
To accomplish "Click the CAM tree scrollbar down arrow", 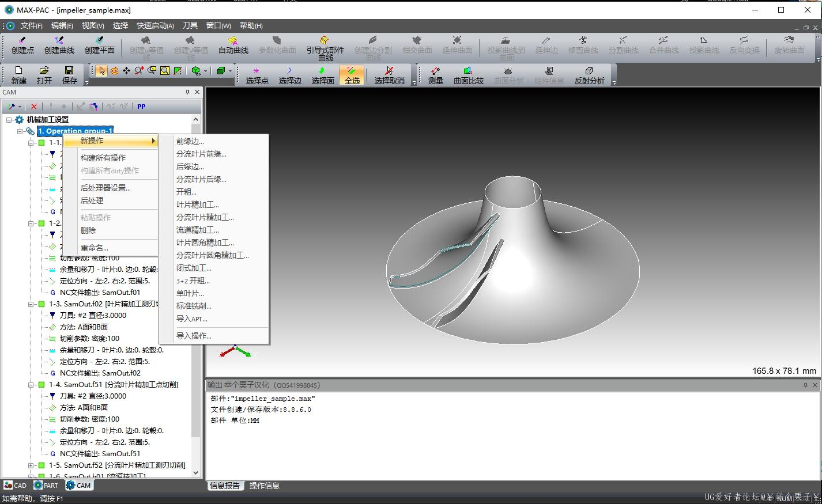I will tap(196, 473).
